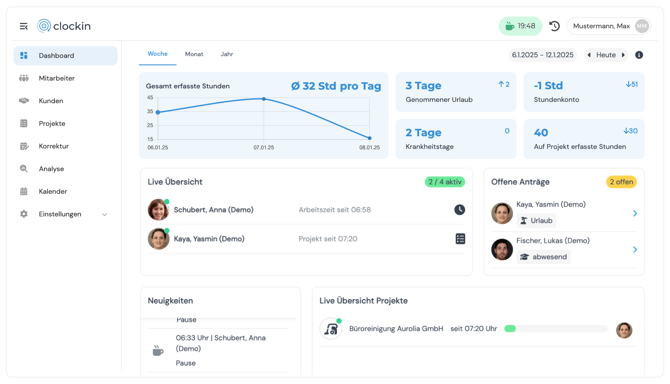This screenshot has width=670, height=384.
Task: Click the clock icon in Schubert's row
Action: click(459, 210)
